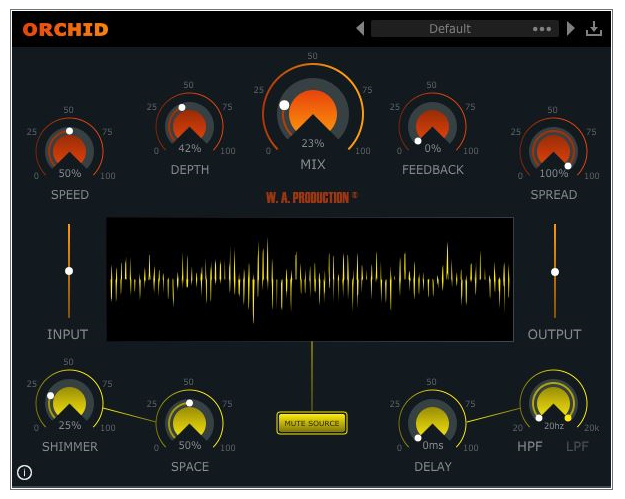The width and height of the screenshot is (625, 499).
Task: Click the 0ms Delay value
Action: point(433,445)
